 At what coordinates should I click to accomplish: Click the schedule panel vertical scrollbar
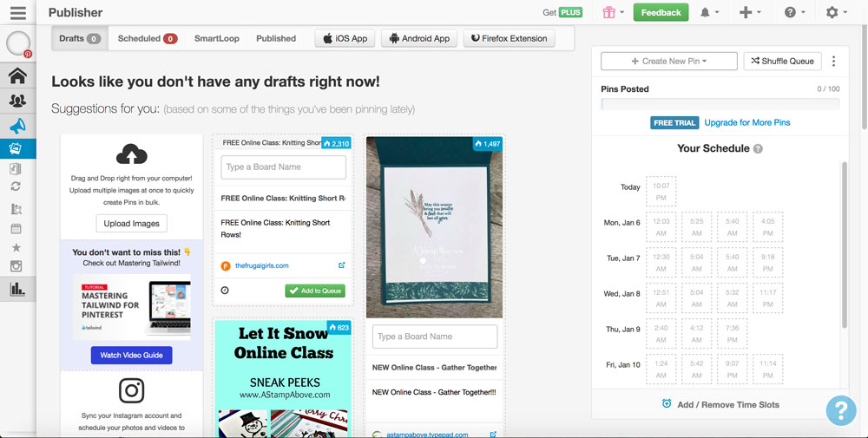click(x=845, y=245)
